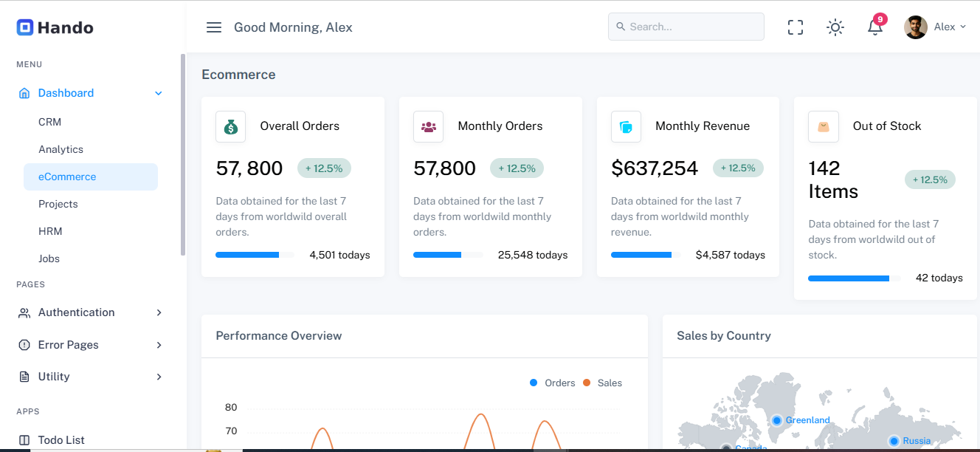Click the hamburger menu icon
Screen dimensions: 980x452
click(x=214, y=27)
